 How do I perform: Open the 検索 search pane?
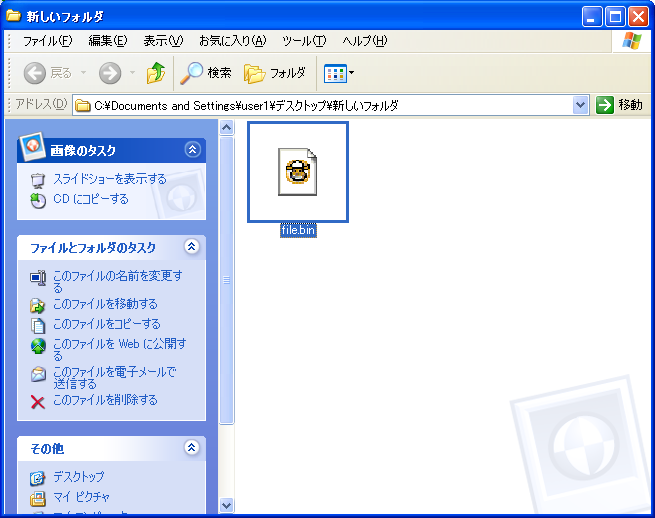pos(206,73)
